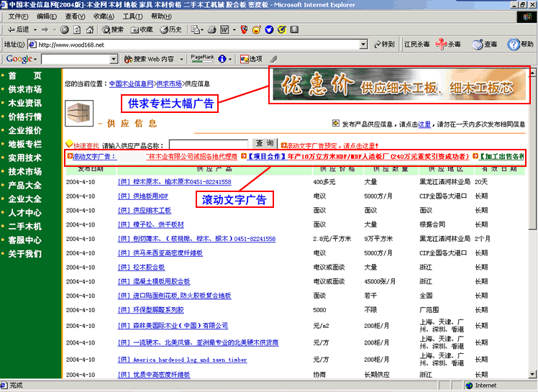Click the product name input field

(x=207, y=145)
